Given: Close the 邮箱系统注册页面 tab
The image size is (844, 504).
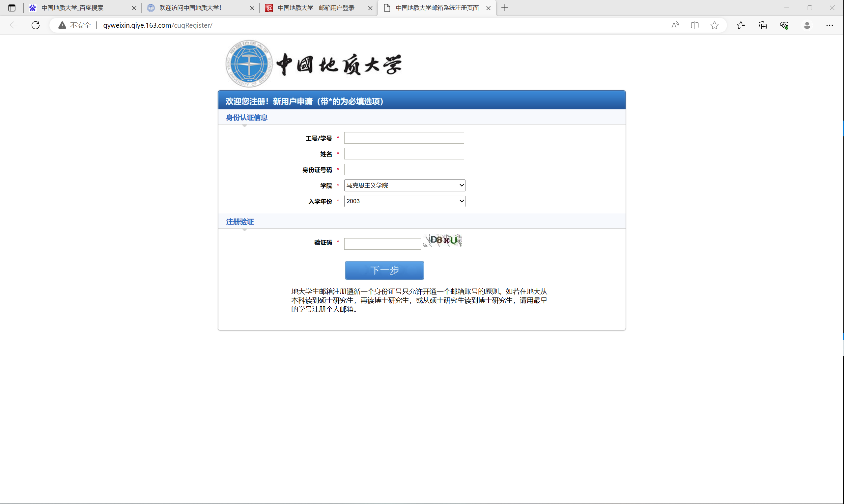Looking at the screenshot, I should pos(489,8).
